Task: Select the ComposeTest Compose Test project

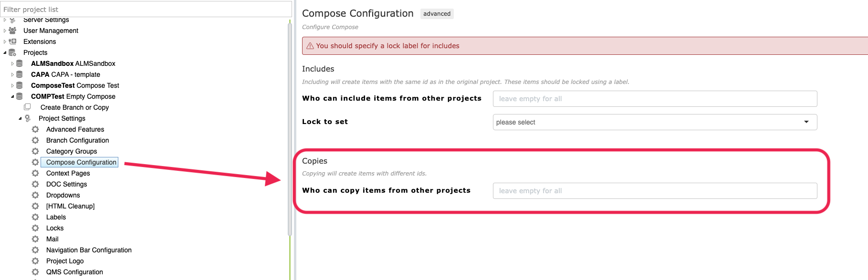Action: coord(75,85)
